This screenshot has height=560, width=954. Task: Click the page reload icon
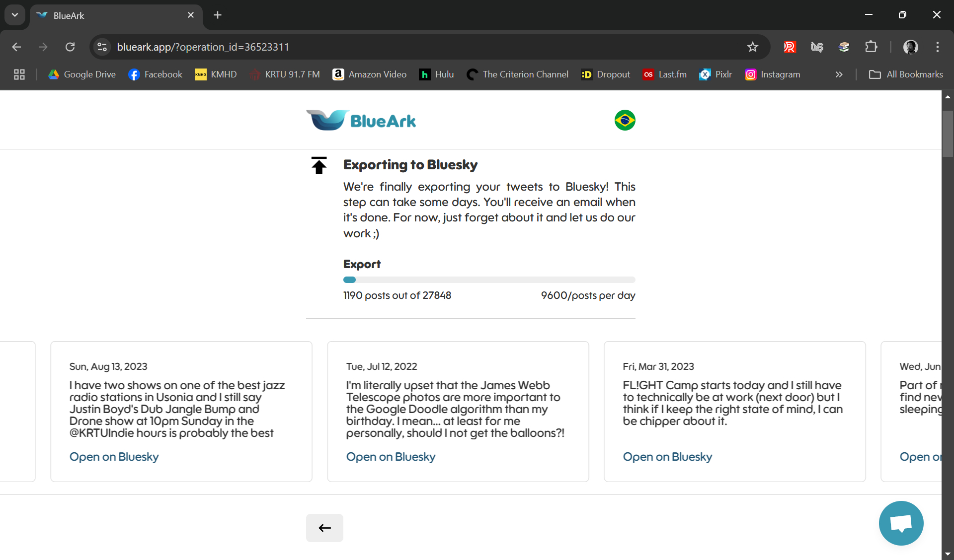point(70,47)
